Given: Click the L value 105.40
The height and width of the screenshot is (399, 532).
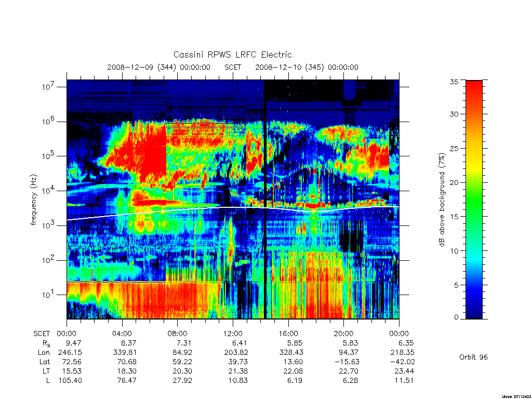Looking at the screenshot, I should (70, 380).
